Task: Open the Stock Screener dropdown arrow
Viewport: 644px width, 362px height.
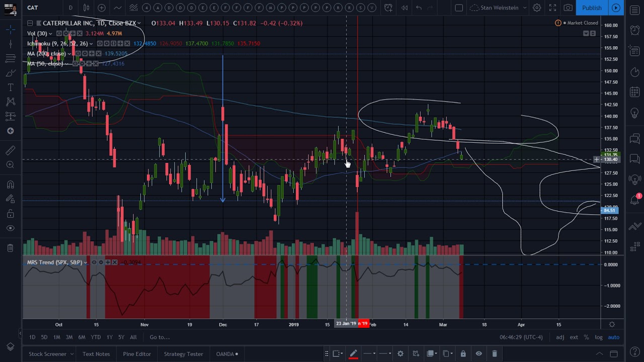Action: 71,354
